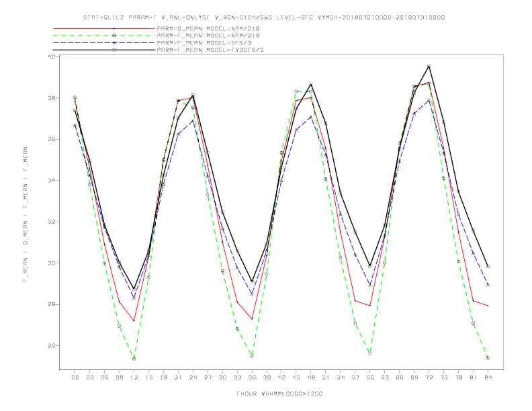The image size is (532, 411).
Task: Click x-axis tick label 27
Action: tap(208, 377)
